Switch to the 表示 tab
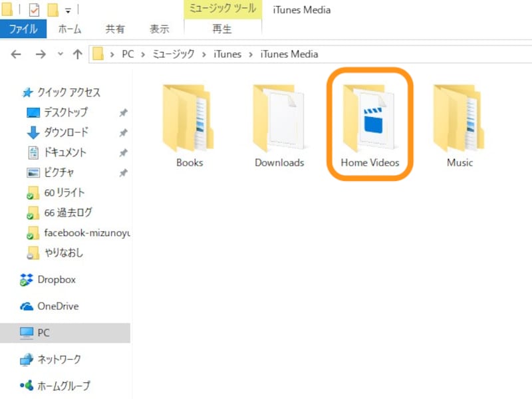The height and width of the screenshot is (399, 532). coord(160,29)
